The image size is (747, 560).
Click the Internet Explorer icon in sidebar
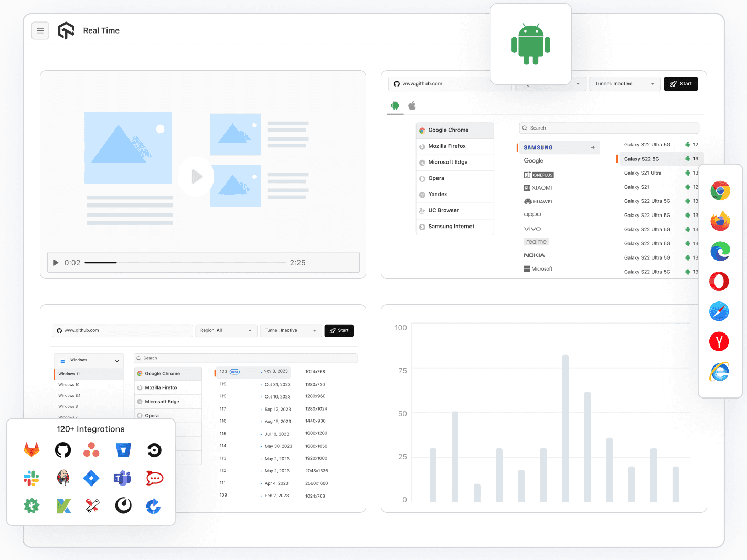(x=719, y=371)
